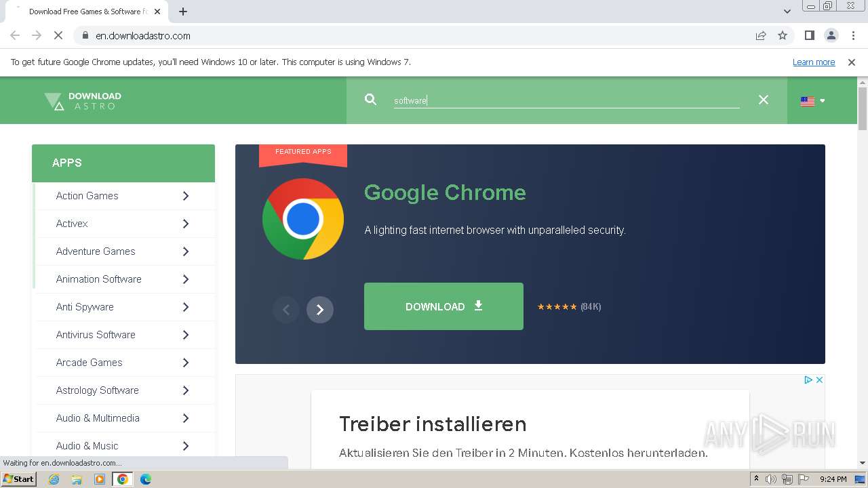Go to previous featured app
Image resolution: width=868 pixels, height=488 pixels.
286,310
